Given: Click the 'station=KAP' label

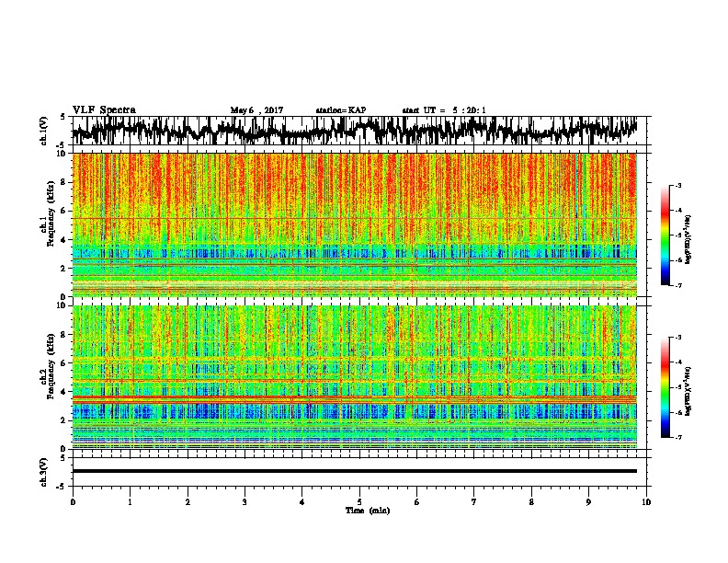Looking at the screenshot, I should click(341, 110).
